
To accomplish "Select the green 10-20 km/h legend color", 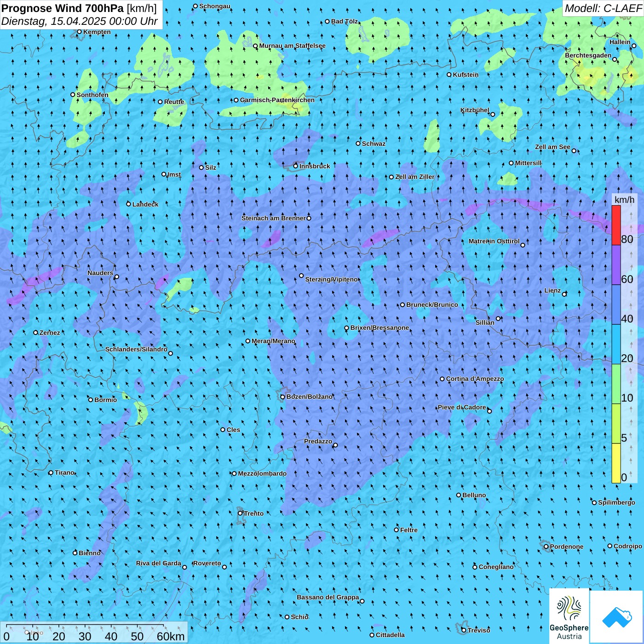I will (x=616, y=384).
